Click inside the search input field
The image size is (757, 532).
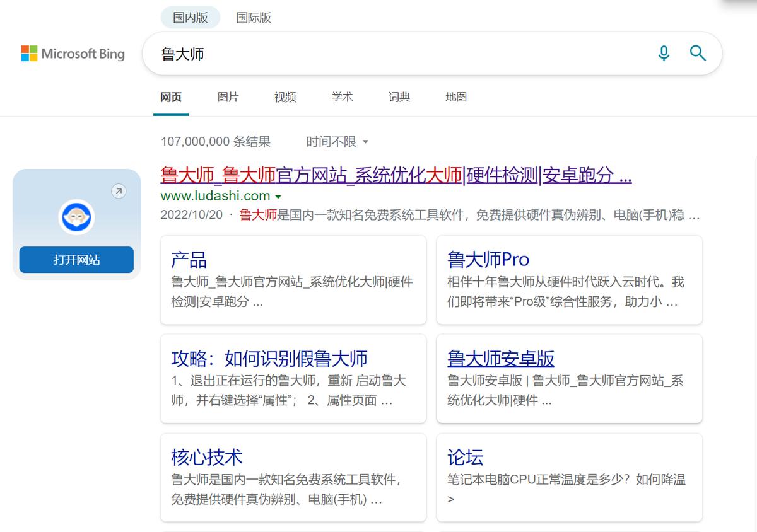coord(378,54)
